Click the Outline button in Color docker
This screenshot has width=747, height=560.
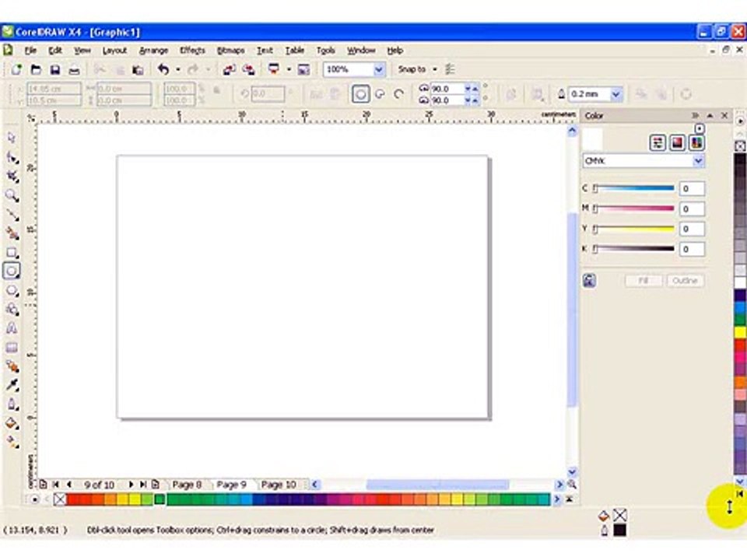685,281
